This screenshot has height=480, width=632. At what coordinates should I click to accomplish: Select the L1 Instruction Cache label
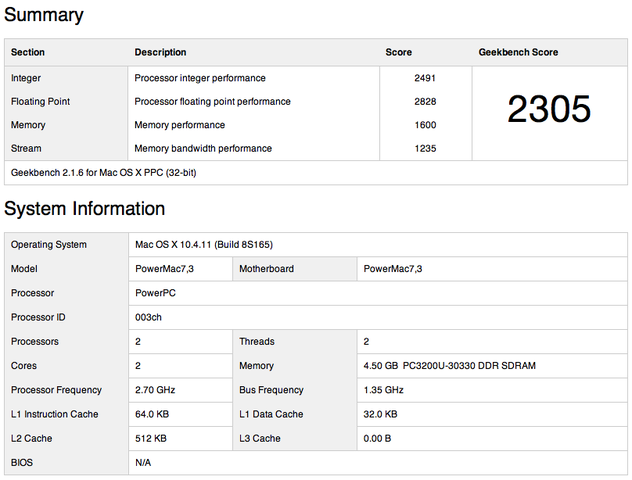(x=54, y=414)
